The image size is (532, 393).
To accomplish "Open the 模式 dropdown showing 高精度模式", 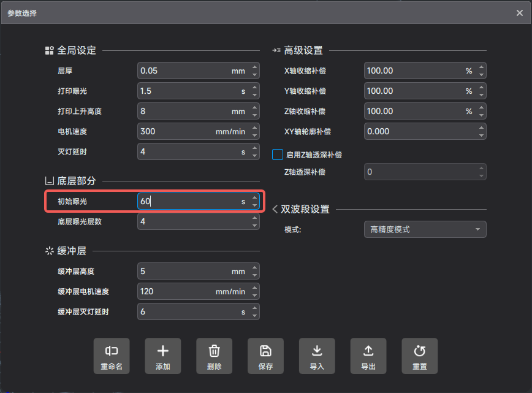I will 425,229.
